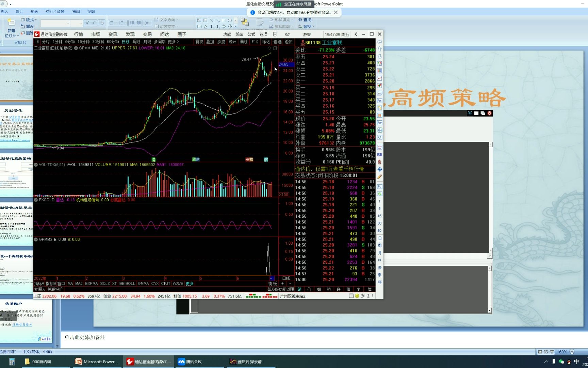
Task: Open the 交易 menu in TDX
Action: (147, 34)
